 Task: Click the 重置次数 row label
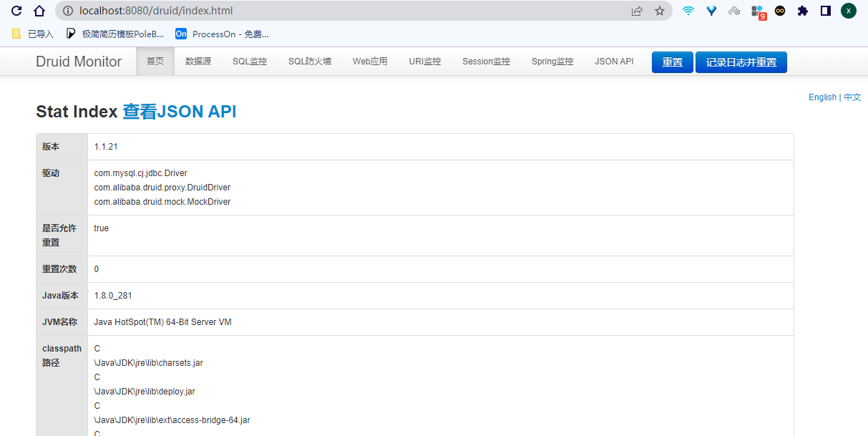tap(59, 269)
